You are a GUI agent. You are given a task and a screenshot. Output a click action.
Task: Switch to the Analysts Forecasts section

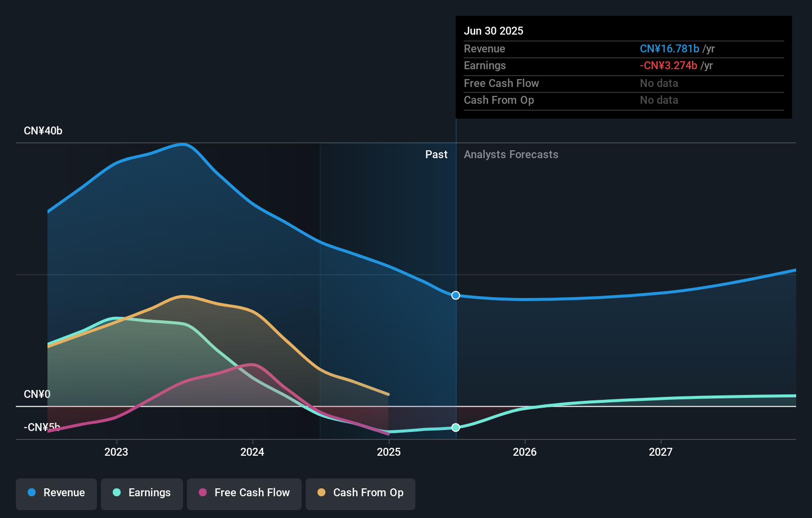(x=511, y=154)
